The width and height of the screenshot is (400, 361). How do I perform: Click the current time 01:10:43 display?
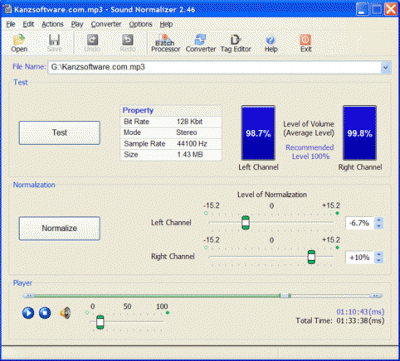coord(360,312)
